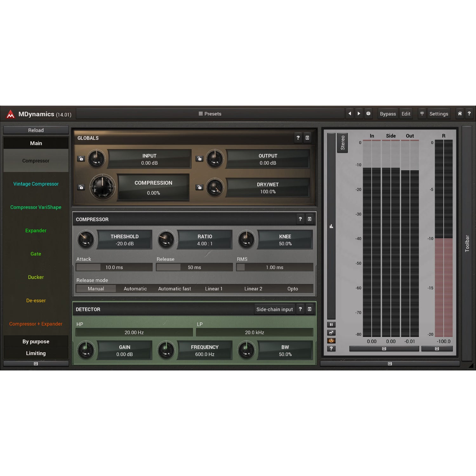The image size is (476, 476).
Task: Open the Limiting category
Action: coord(36,353)
